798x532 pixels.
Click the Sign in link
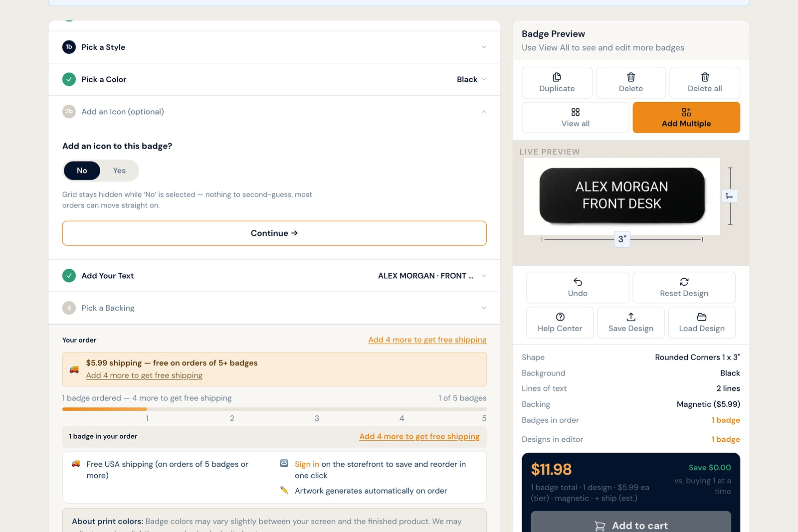coord(307,464)
